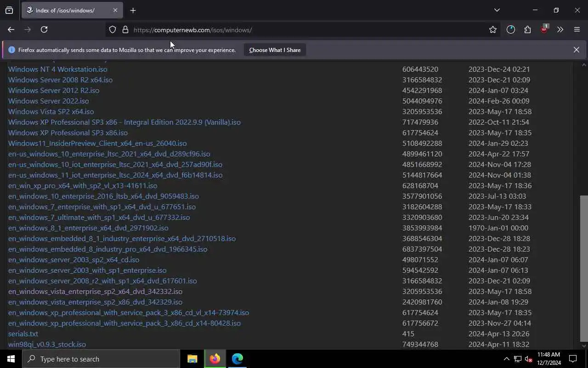The height and width of the screenshot is (368, 588).
Task: Download en-us_windows_10_enterprise_ltsc_2021 iso
Action: pyautogui.click(x=109, y=154)
